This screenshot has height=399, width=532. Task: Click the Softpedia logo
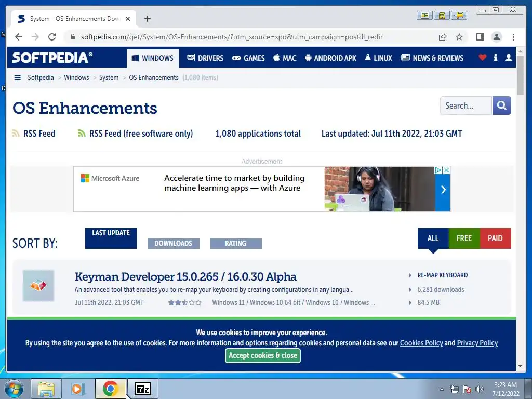pyautogui.click(x=52, y=57)
